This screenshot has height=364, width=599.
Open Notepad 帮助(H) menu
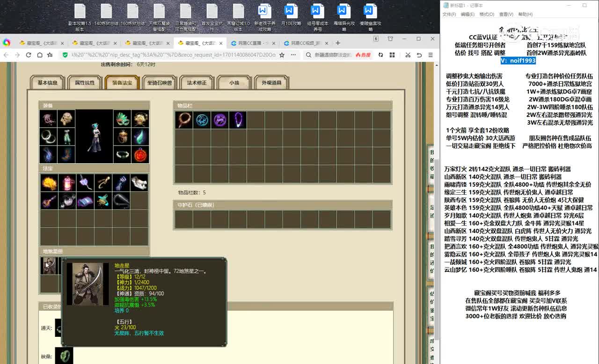pos(525,15)
